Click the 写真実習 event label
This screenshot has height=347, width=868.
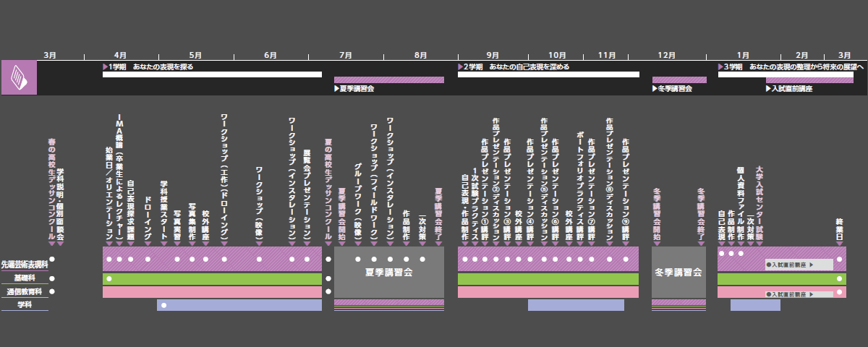point(177,226)
